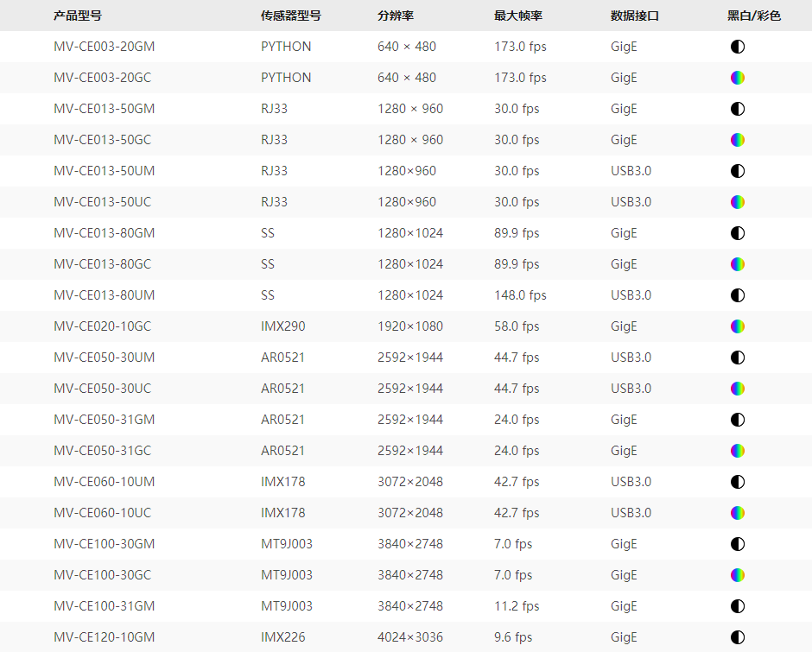Viewport: 812px width, 652px height.
Task: Click the 148.0 fps frame rate cell
Action: [520, 295]
